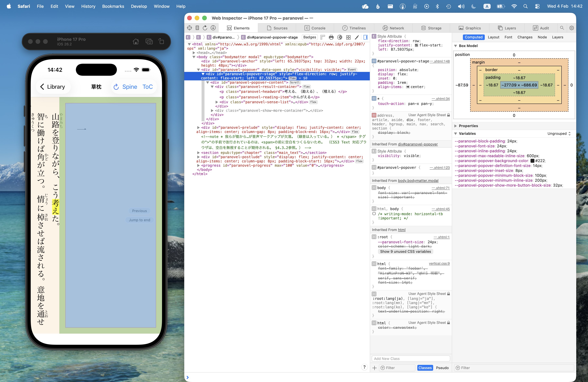588x382 pixels.
Task: Switch to the Console tab
Action: pos(315,28)
